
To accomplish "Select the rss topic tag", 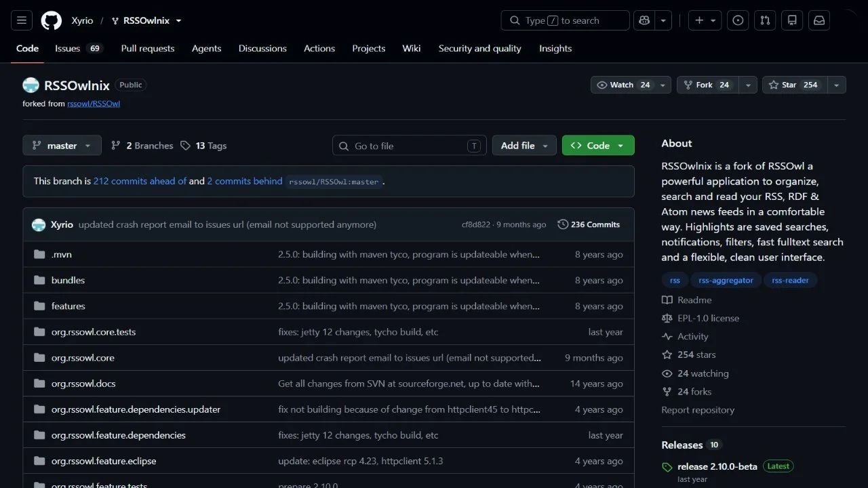I will (675, 281).
